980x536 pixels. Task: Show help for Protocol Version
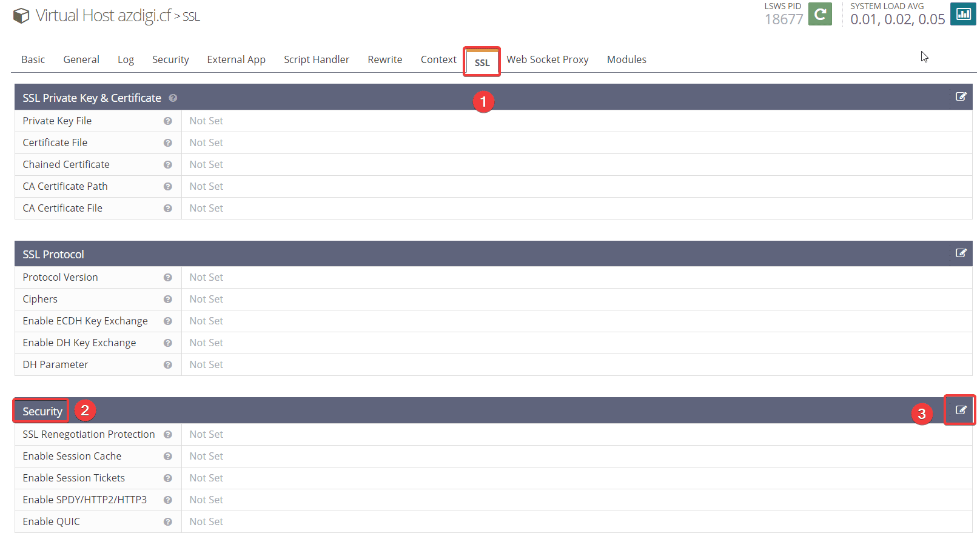[x=168, y=278]
